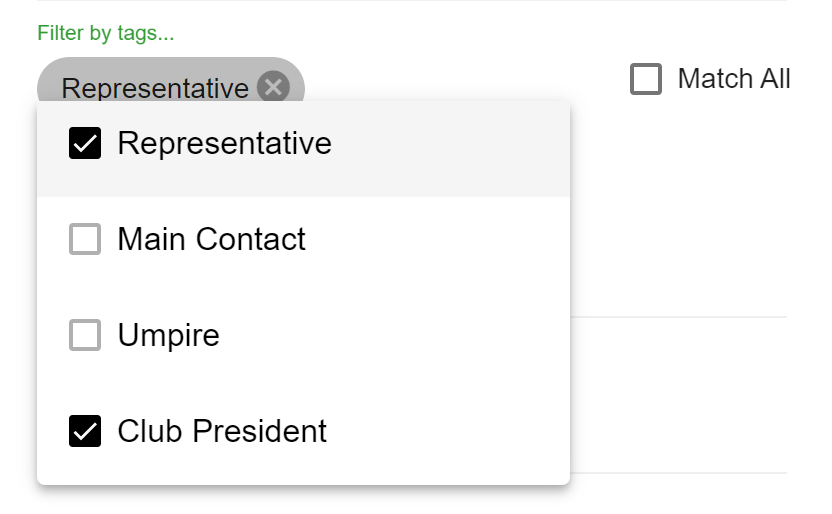Click the checkmark icon beside Club President

click(x=85, y=431)
